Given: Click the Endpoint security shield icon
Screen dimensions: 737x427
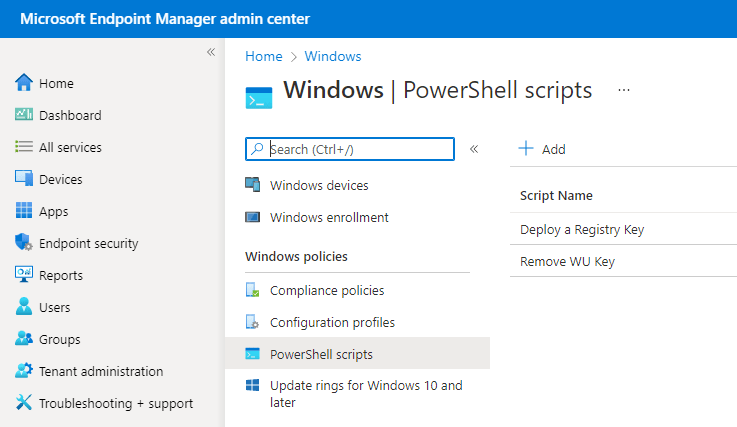Looking at the screenshot, I should (24, 243).
